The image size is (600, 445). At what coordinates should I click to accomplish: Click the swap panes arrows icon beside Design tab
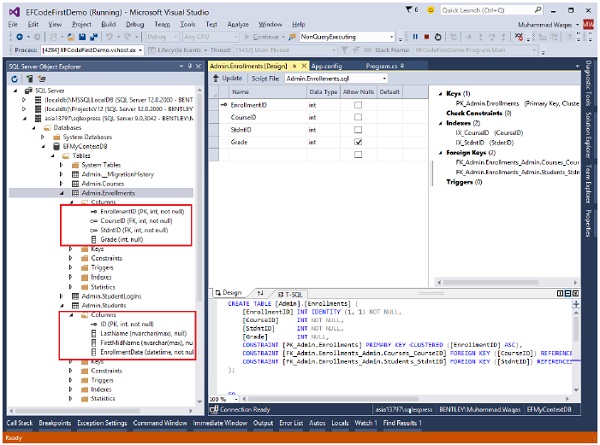pyautogui.click(x=260, y=293)
